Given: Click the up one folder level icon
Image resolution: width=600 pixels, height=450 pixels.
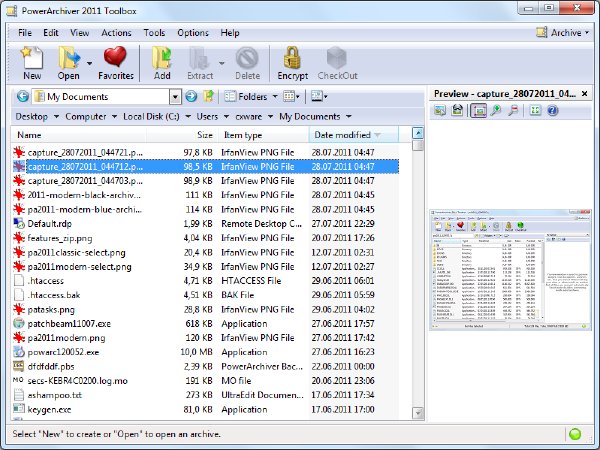Looking at the screenshot, I should 209,96.
